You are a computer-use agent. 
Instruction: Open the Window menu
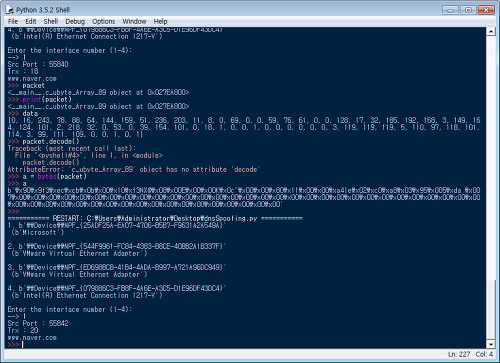134,21
